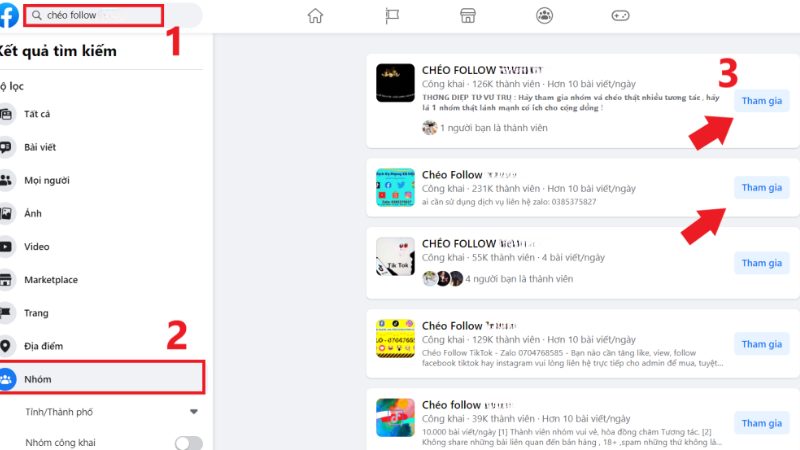
Task: Join the 231K-member Chéo Follow group
Action: (762, 187)
